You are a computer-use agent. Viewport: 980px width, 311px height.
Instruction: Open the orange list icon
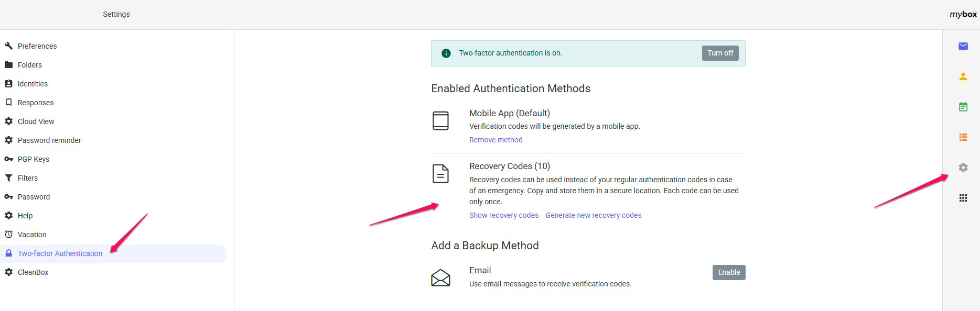coord(963,137)
